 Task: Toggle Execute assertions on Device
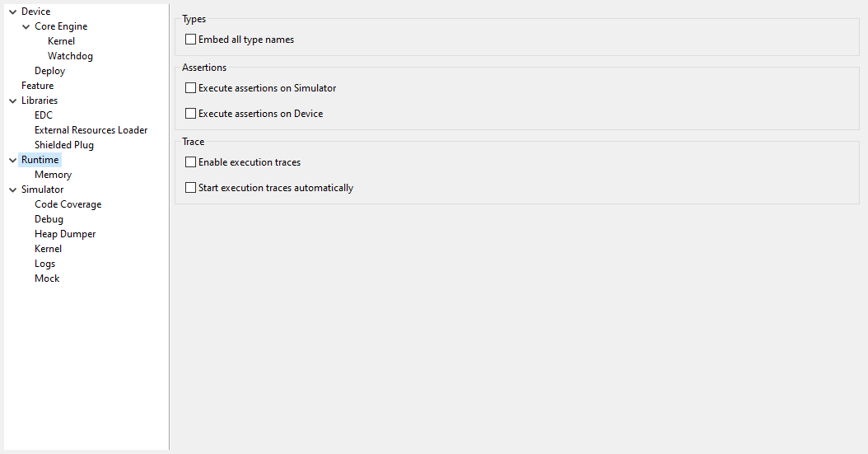pyautogui.click(x=191, y=114)
